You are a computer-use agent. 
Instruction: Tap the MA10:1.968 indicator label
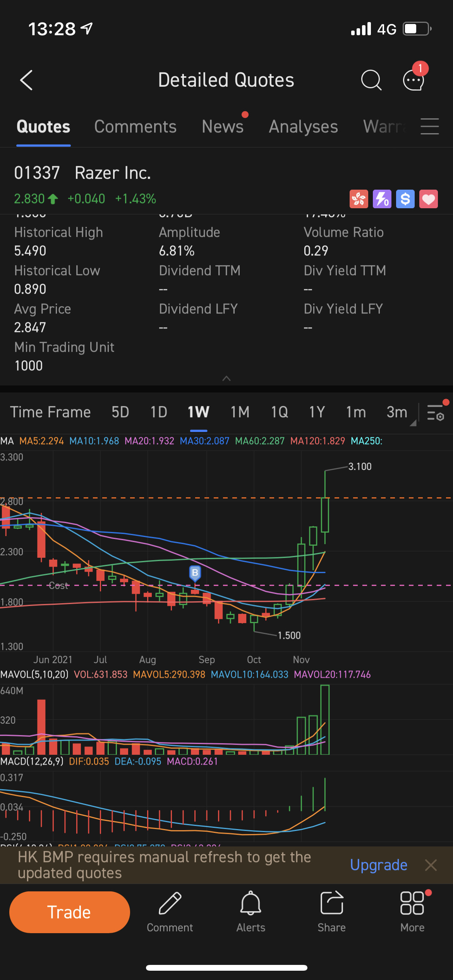click(x=94, y=441)
